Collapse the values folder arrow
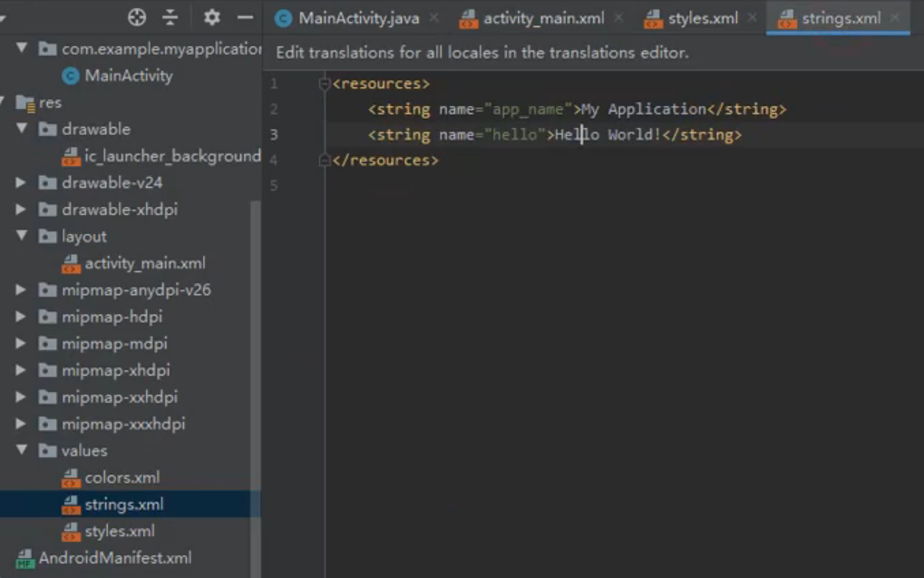This screenshot has width=924, height=578. [x=22, y=450]
